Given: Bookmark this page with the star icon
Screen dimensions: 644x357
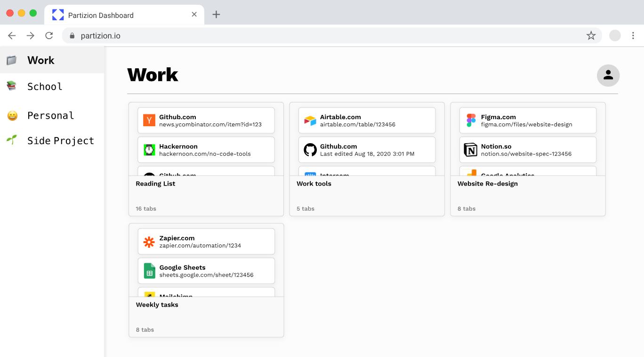Looking at the screenshot, I should click(x=591, y=36).
